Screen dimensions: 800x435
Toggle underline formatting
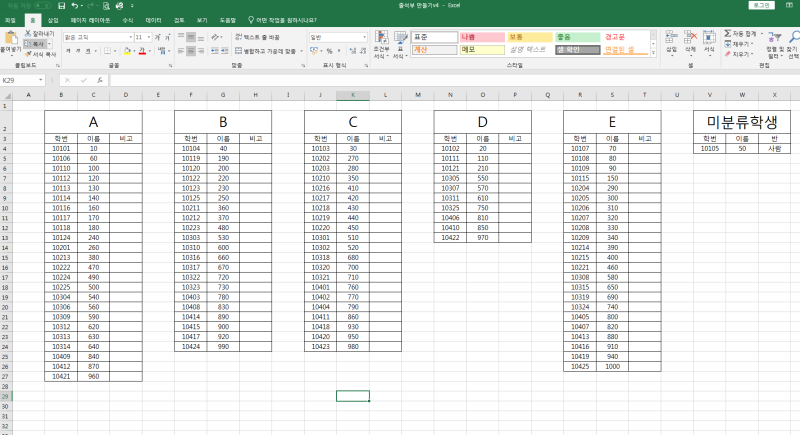coord(87,51)
